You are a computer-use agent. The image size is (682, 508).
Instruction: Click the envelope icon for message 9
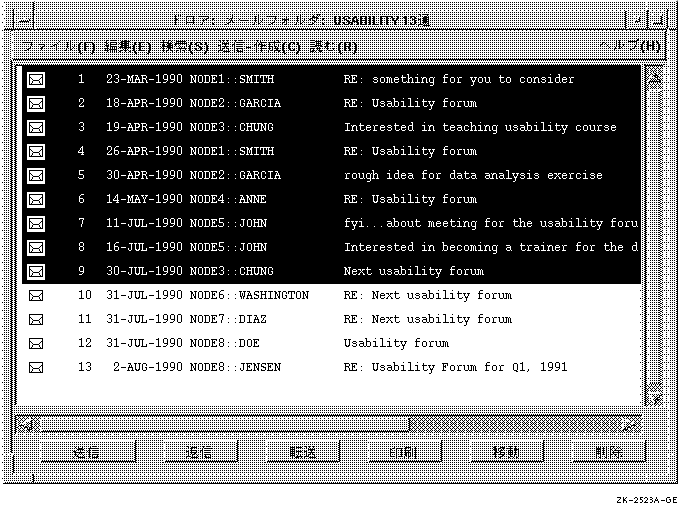[36, 271]
